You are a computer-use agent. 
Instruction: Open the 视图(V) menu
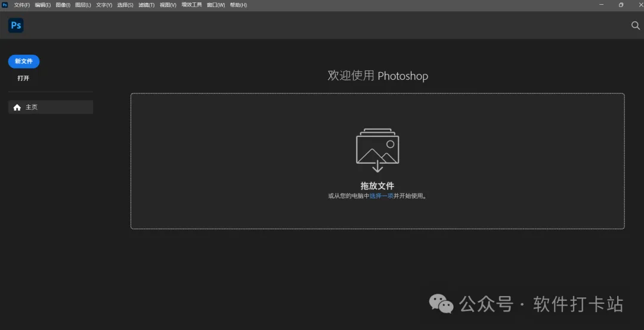pos(168,5)
